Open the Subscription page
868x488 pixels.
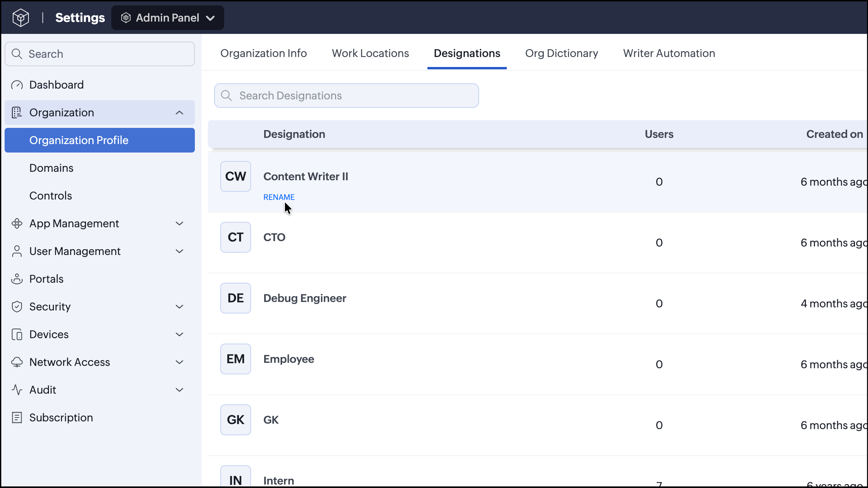[61, 418]
